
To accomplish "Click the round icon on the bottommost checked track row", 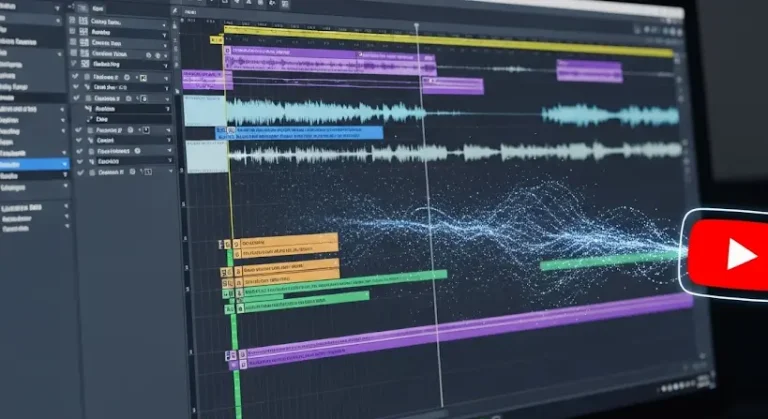I will tap(132, 172).
